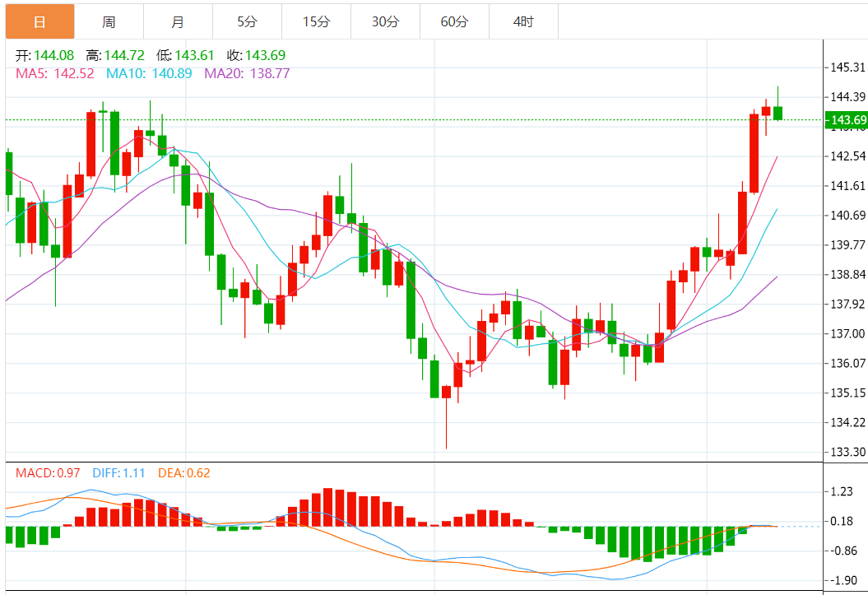The height and width of the screenshot is (595, 868).
Task: Click the lowest-wick candle near 133.30
Action: click(x=446, y=392)
